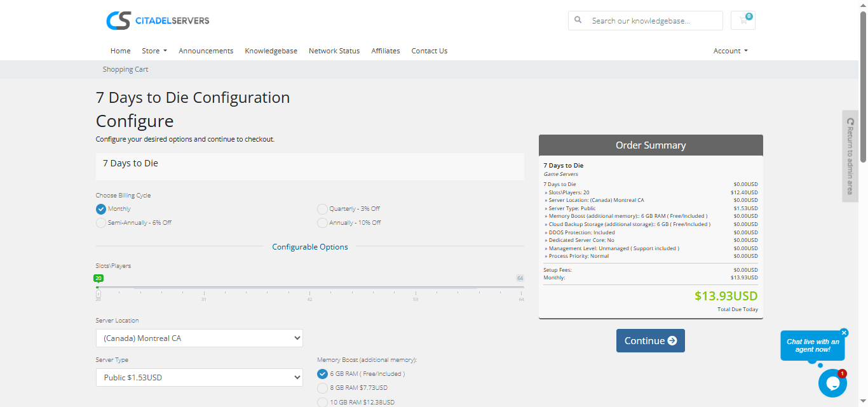Expand the Store menu
The image size is (868, 407).
[154, 51]
